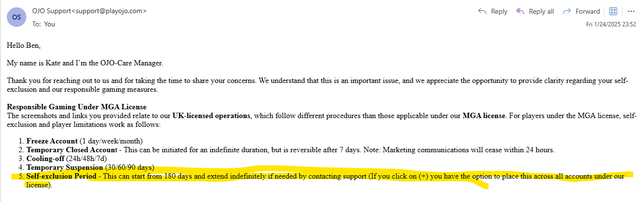Viewport: 644px width, 202px height.
Task: Choose Reply all for this email
Action: pos(535,11)
